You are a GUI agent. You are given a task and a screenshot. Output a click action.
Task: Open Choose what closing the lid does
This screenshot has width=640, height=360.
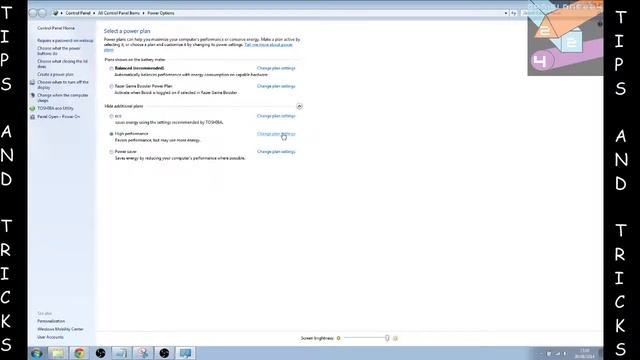point(62,64)
